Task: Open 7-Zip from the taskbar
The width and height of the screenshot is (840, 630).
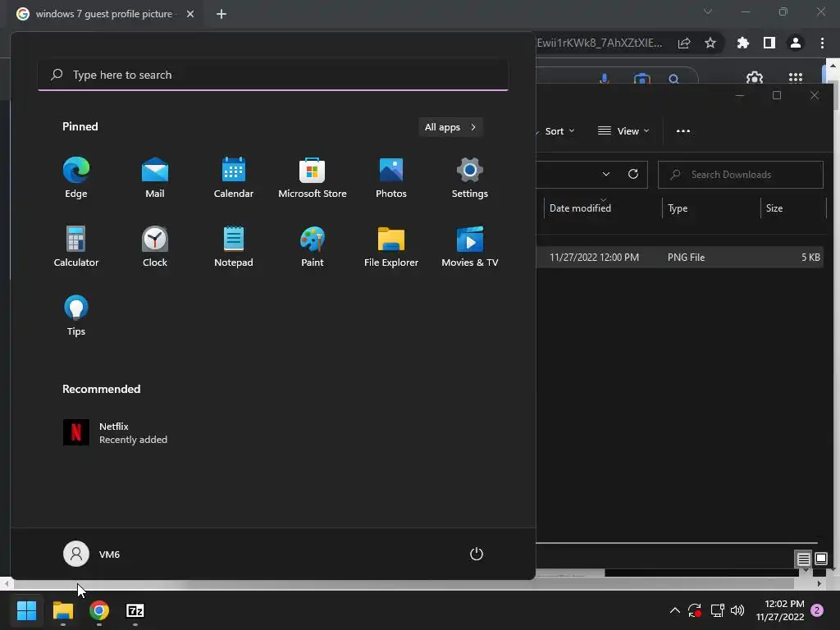Action: (x=135, y=610)
